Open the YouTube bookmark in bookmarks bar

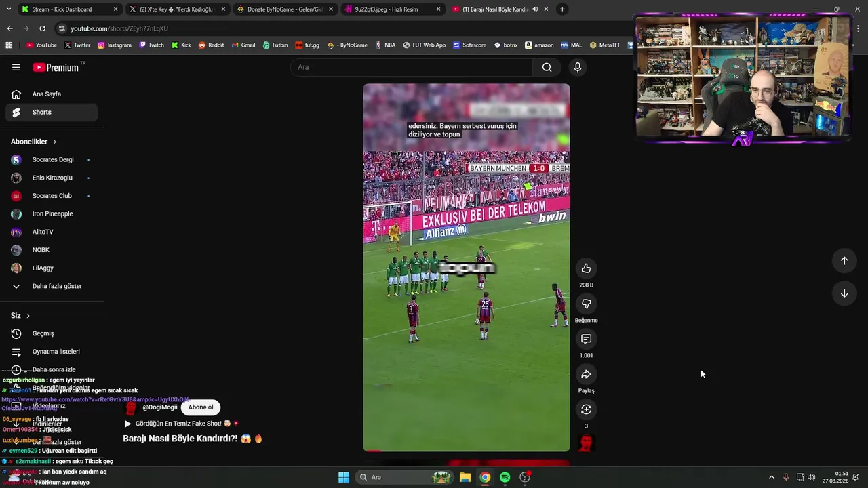41,45
